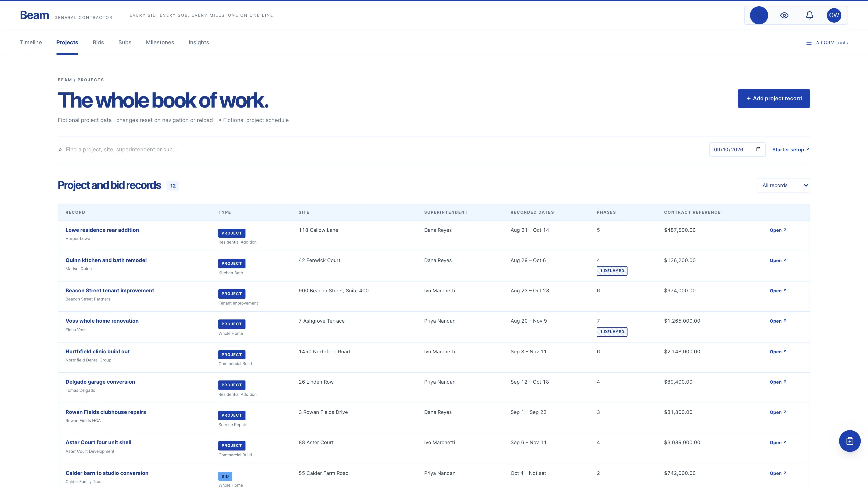Click the 09/10/2026 date field
Viewport: 868px width, 488px height.
pyautogui.click(x=737, y=150)
